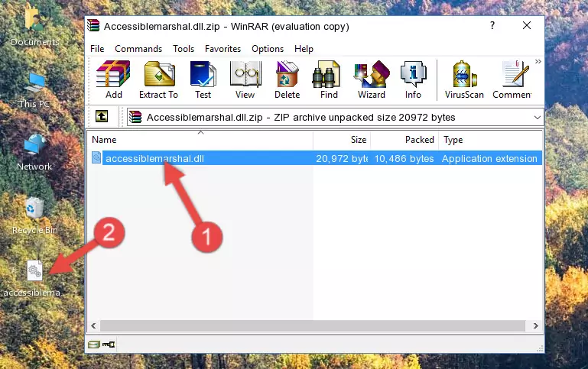This screenshot has width=588, height=369.
Task: Select the accessiblemarshal.dll file icon
Action: 96,157
